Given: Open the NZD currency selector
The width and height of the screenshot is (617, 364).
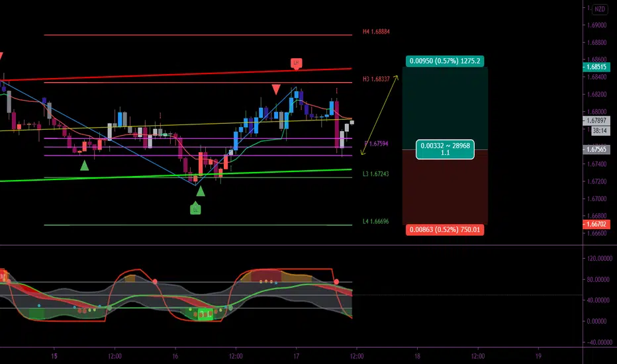Looking at the screenshot, I should (x=600, y=9).
